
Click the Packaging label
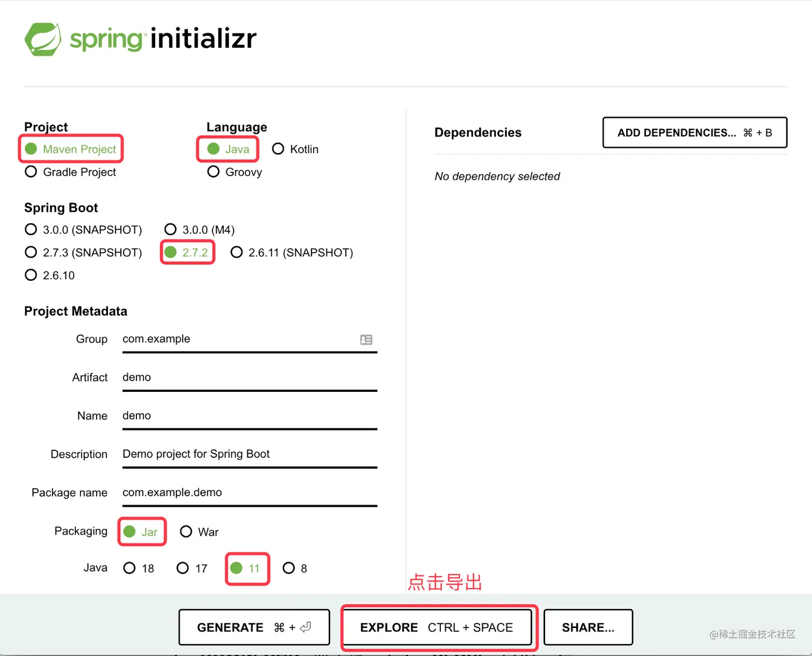pos(81,531)
